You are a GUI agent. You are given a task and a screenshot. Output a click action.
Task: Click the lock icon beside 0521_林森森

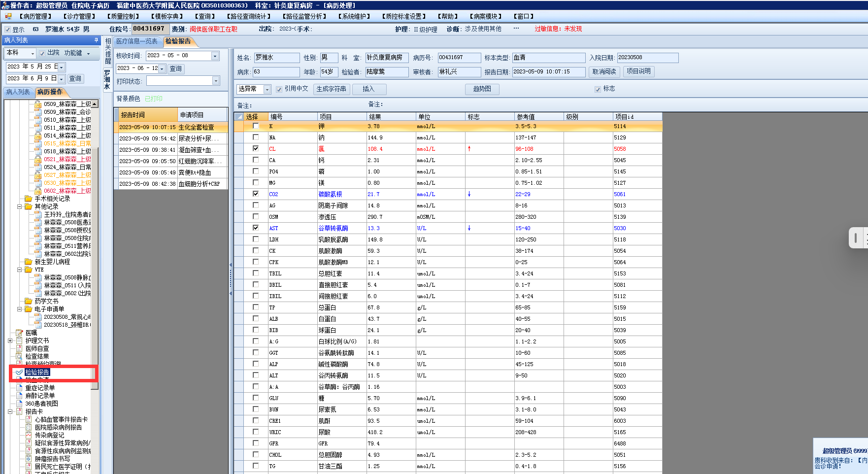[x=38, y=159]
